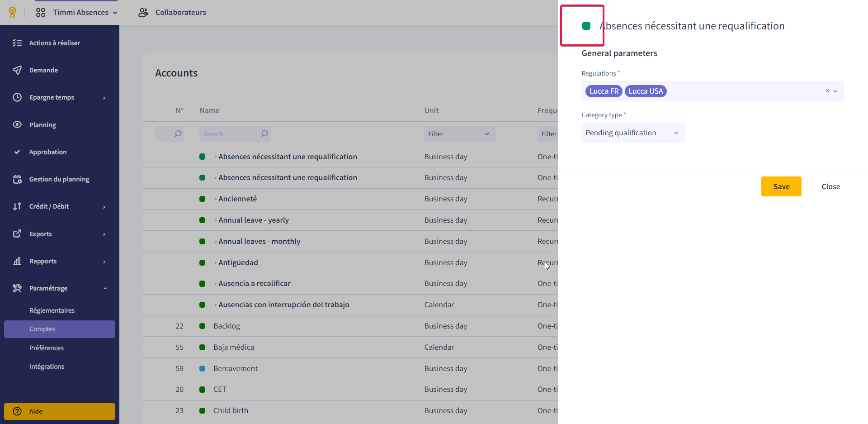Open the Category type Pending qualification dropdown
Viewport: 868px width, 424px height.
point(633,133)
